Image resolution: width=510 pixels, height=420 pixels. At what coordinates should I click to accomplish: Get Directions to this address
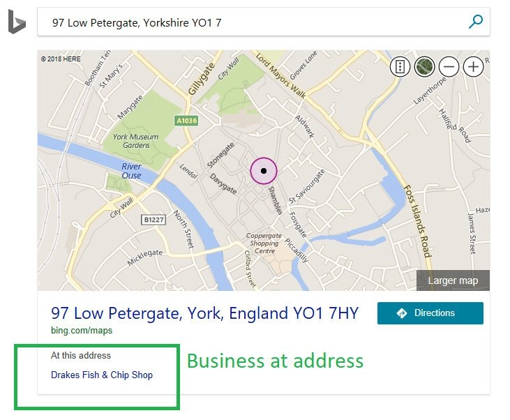[x=430, y=313]
